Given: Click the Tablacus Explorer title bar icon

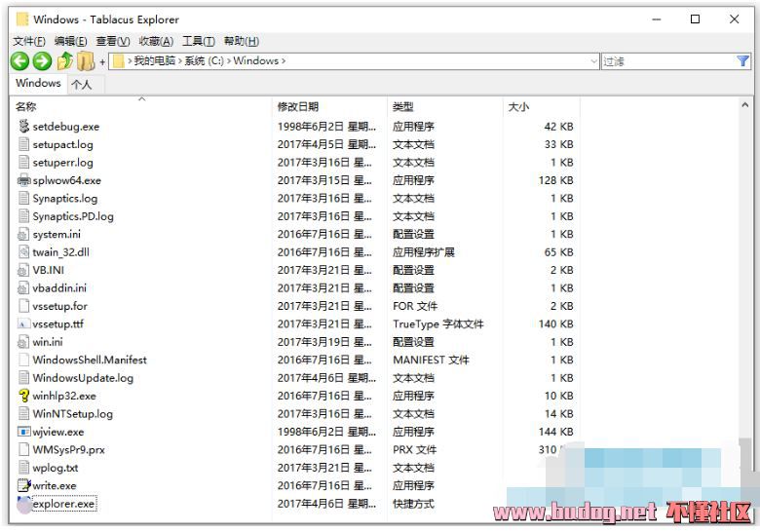Looking at the screenshot, I should 22,19.
